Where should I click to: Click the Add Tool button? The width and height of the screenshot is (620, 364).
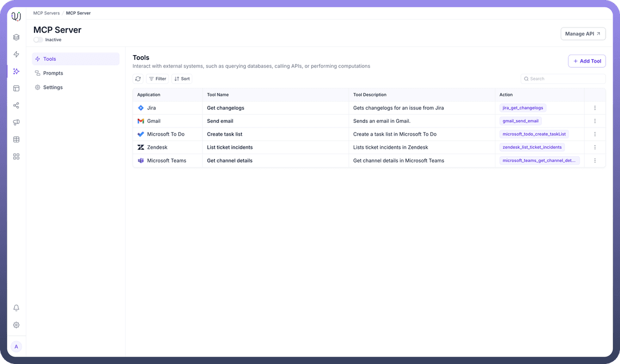click(587, 61)
